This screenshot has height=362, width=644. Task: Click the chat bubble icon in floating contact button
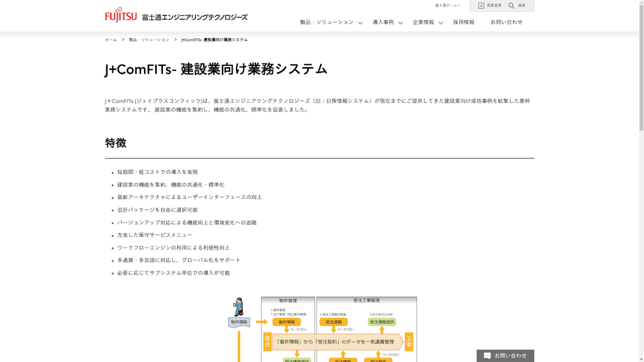click(x=487, y=356)
